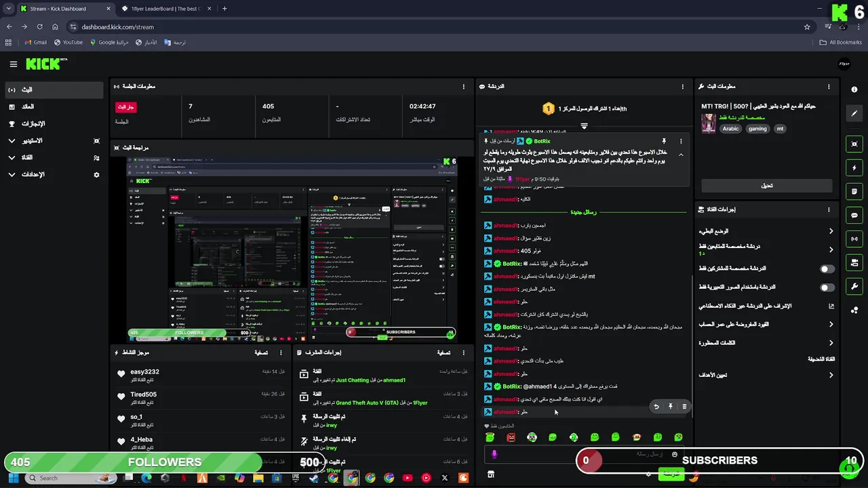Viewport: 868px width, 488px height.
Task: Open the three-dot menu of موجز النشاط panel
Action: (x=279, y=352)
